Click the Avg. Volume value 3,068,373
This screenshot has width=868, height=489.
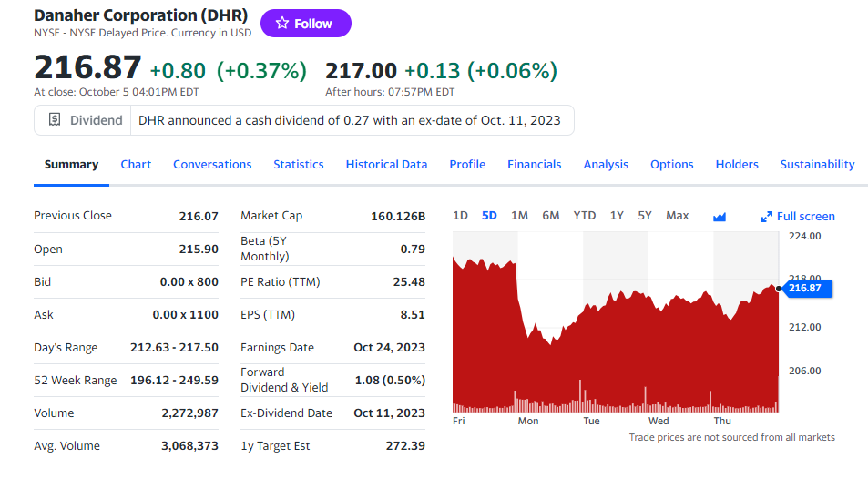189,446
